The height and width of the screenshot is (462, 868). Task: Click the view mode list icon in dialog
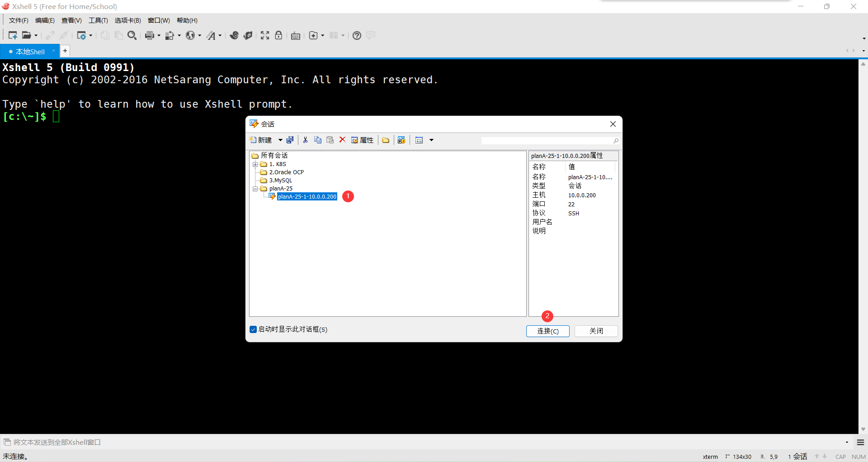point(419,140)
